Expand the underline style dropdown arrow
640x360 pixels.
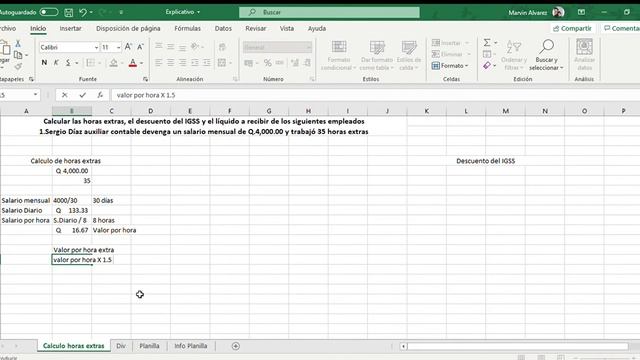(x=76, y=63)
